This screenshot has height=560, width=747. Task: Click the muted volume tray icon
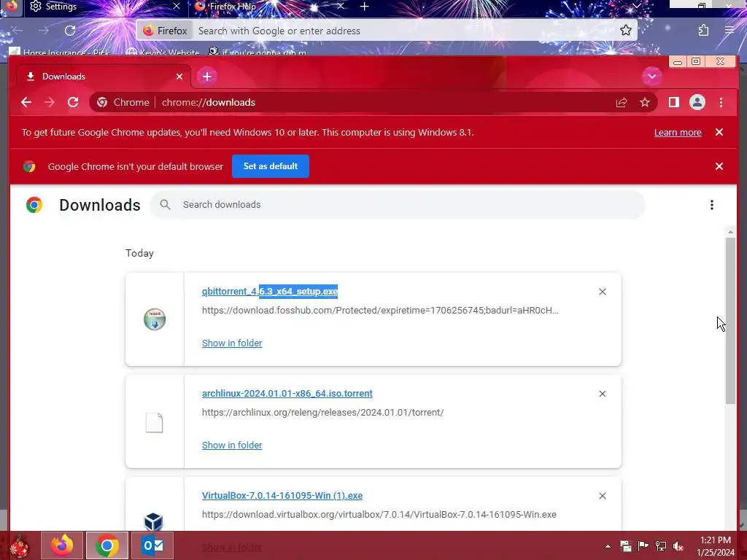coord(678,546)
